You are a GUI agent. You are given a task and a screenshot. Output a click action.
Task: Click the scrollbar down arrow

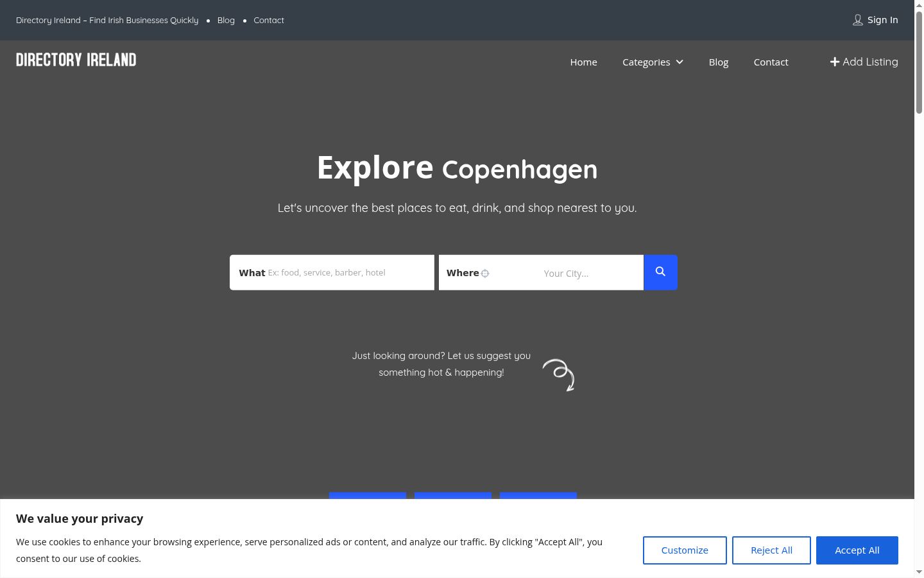point(919,572)
